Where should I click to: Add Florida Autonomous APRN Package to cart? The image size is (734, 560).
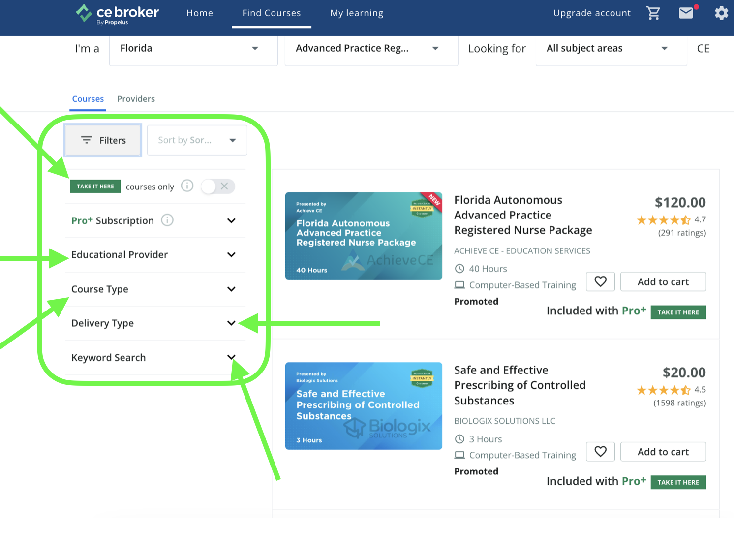663,282
